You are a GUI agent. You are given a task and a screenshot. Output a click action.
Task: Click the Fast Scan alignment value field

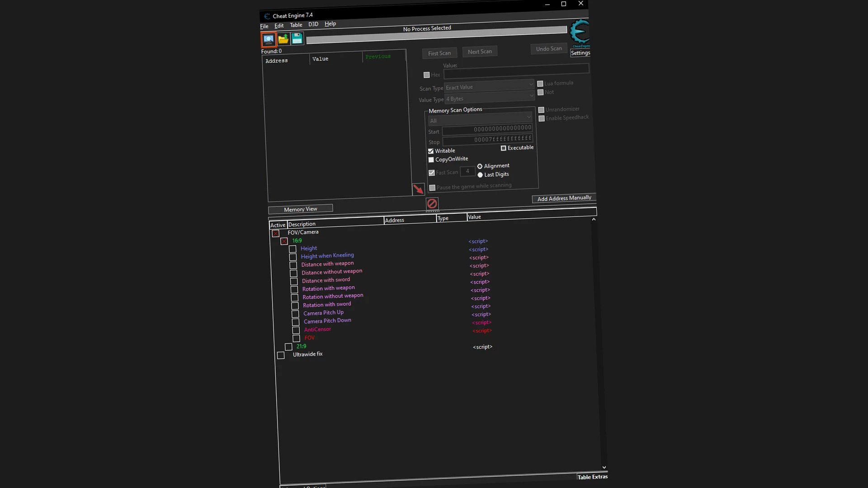point(467,172)
